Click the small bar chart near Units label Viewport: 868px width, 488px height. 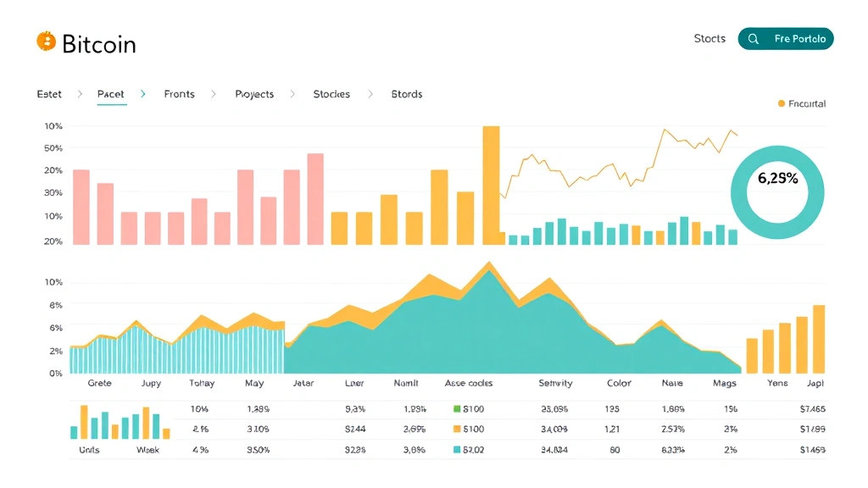(102, 421)
